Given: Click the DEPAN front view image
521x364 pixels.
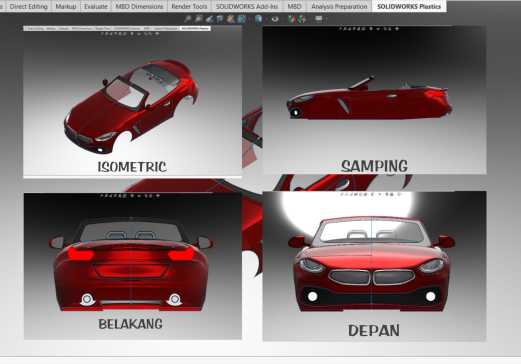Looking at the screenshot, I should click(374, 266).
